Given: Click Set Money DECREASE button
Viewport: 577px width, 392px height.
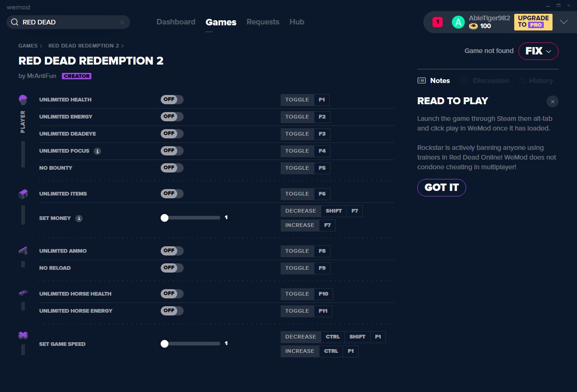Looking at the screenshot, I should point(301,211).
